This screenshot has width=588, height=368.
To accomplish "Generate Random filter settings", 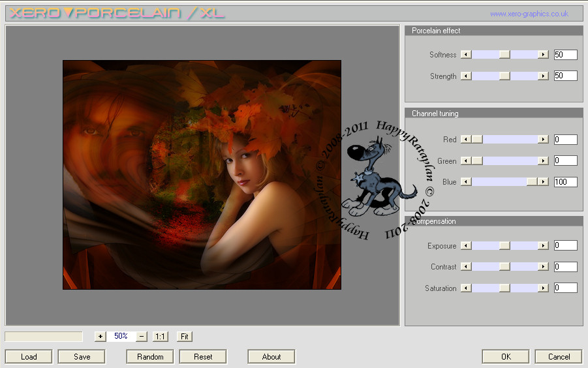I will tap(150, 357).
